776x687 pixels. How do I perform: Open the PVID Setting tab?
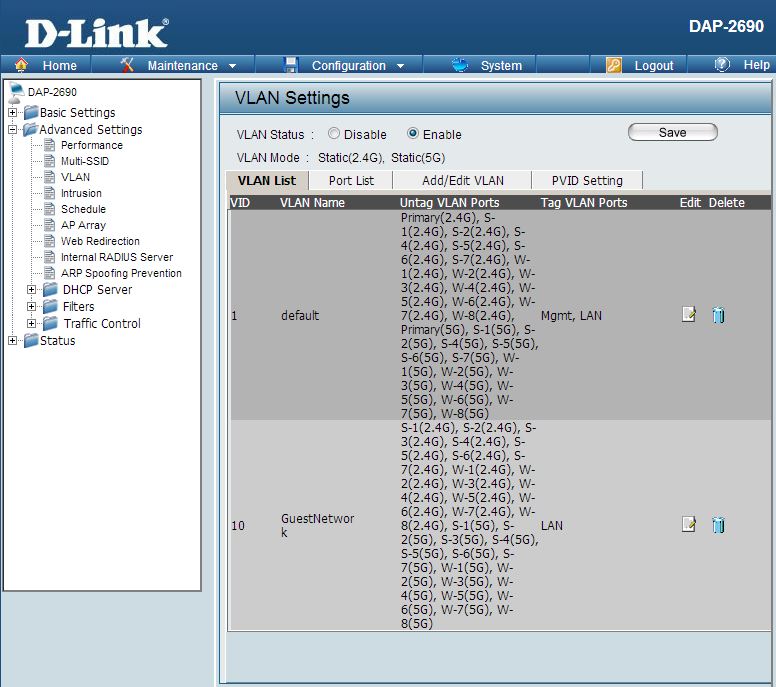tap(587, 181)
